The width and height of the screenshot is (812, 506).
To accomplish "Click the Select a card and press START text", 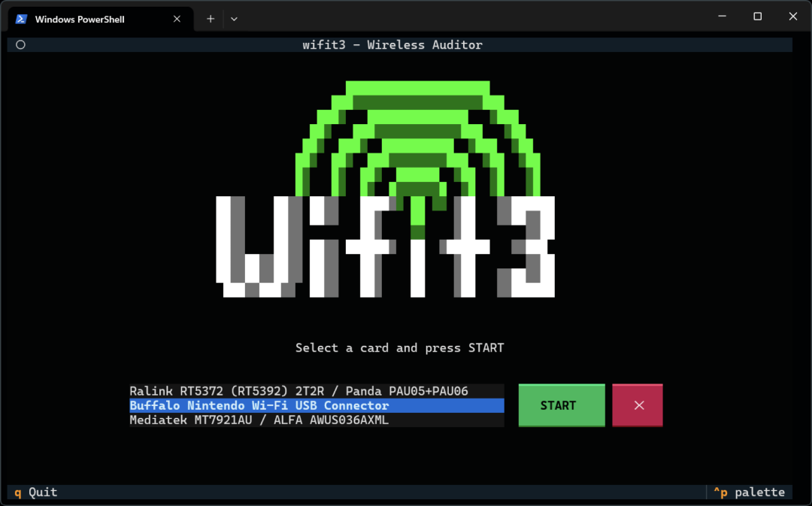I will 399,348.
